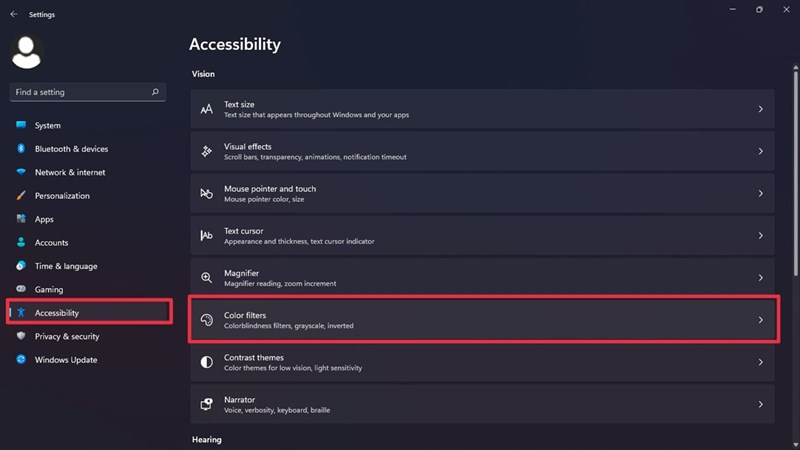Navigate to Time & language
Viewport: 800px width, 450px height.
point(66,266)
